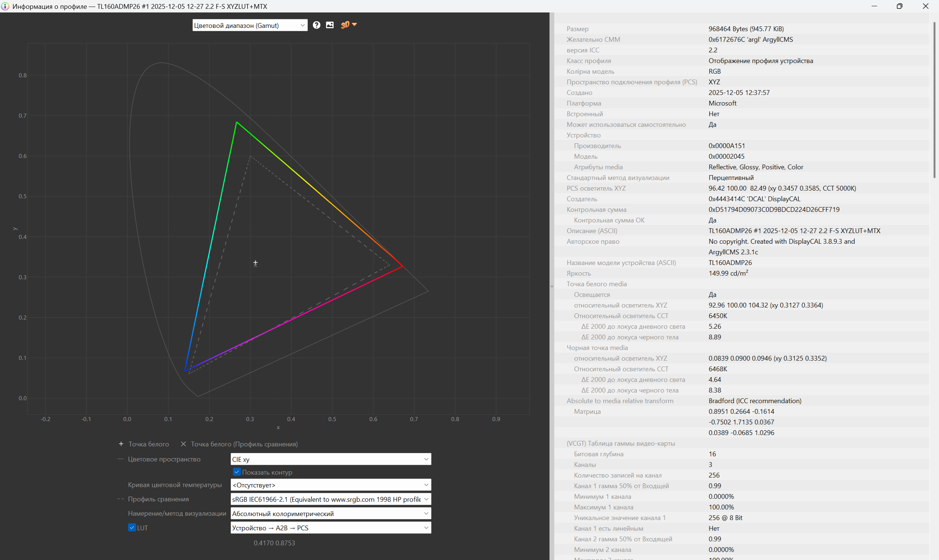Click the save plot as image icon

330,25
